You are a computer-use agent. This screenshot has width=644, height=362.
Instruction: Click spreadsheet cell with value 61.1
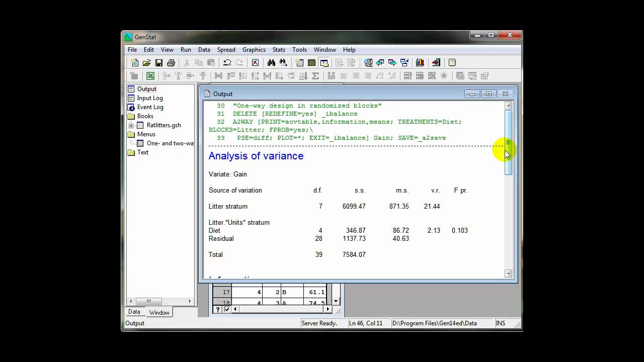coord(315,292)
